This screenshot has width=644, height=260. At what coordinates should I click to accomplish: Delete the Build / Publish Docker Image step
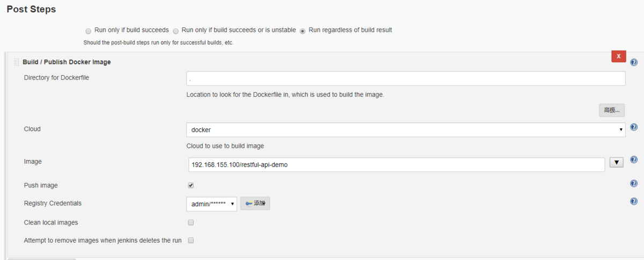coord(618,56)
